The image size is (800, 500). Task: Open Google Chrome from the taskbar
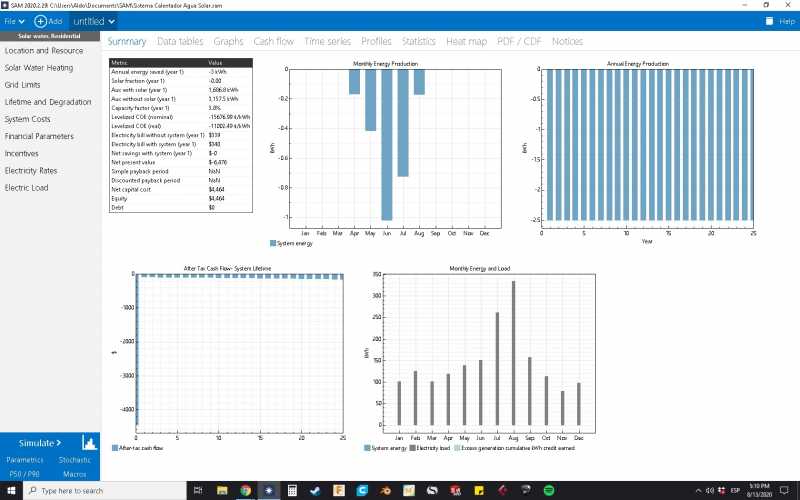245,491
